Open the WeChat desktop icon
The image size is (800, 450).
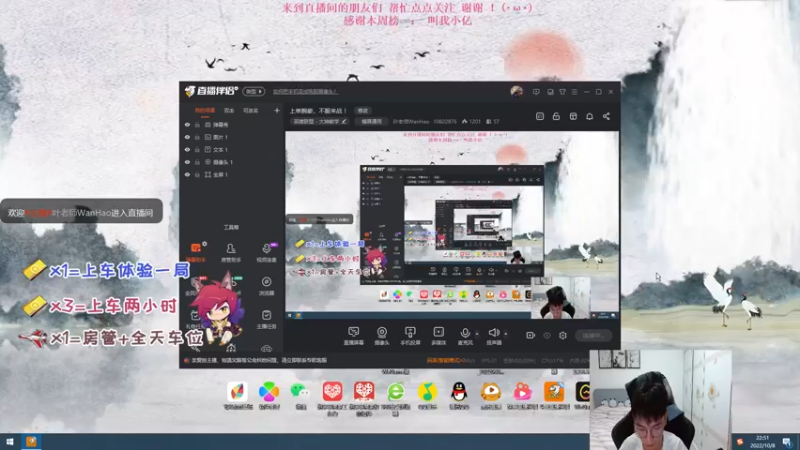(x=300, y=396)
